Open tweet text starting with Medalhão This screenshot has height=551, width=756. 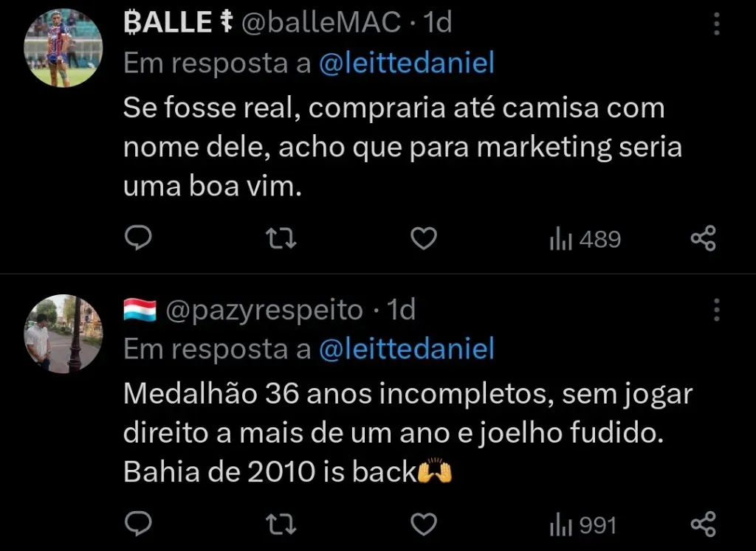click(406, 433)
